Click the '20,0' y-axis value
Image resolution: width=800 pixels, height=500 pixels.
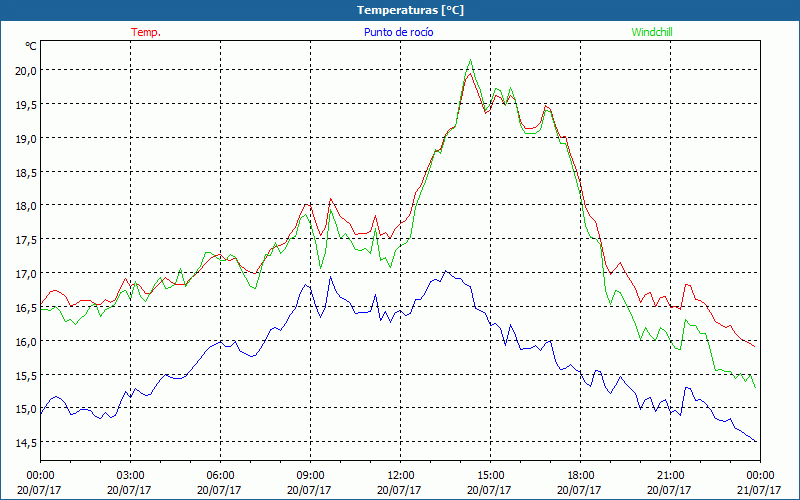click(x=28, y=71)
